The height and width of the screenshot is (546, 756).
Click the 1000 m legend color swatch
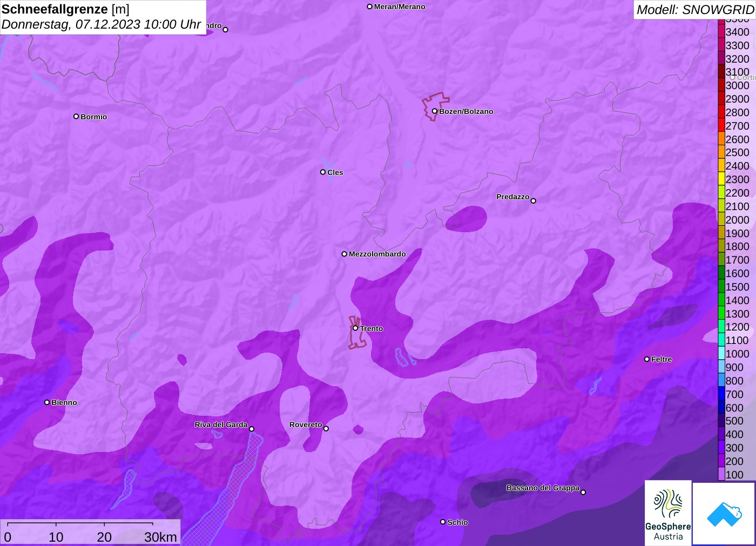[721, 354]
